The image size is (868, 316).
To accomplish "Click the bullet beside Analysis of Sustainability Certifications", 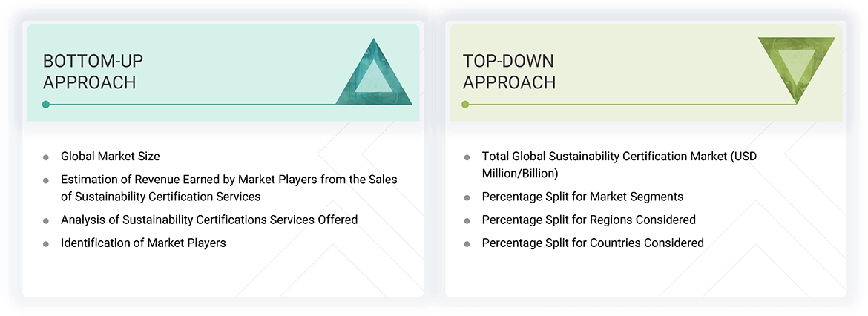I will coord(46,220).
